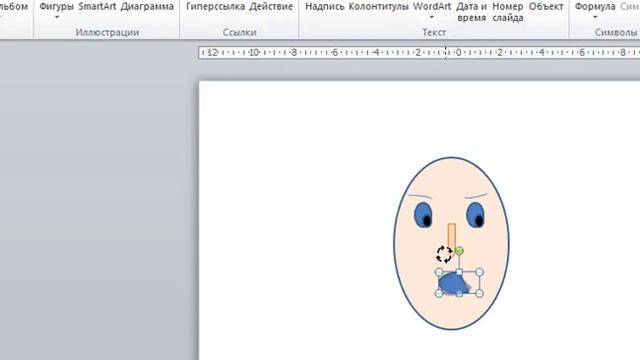Click the green rotation handle
This screenshot has width=640, height=360.
point(459,250)
